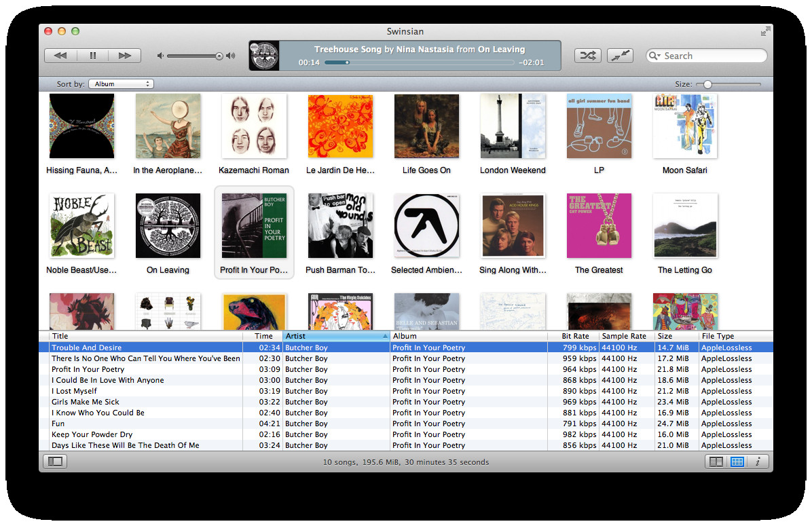Click the high-volume speaker icon
The image size is (812, 526).
coord(230,56)
